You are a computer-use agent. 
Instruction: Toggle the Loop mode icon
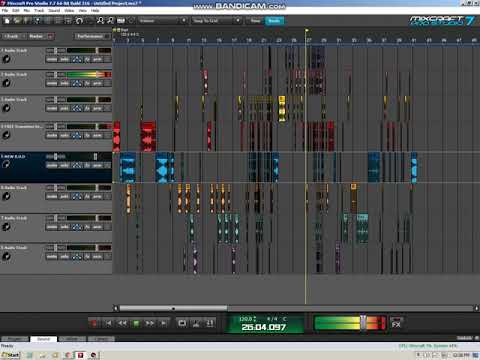182,323
